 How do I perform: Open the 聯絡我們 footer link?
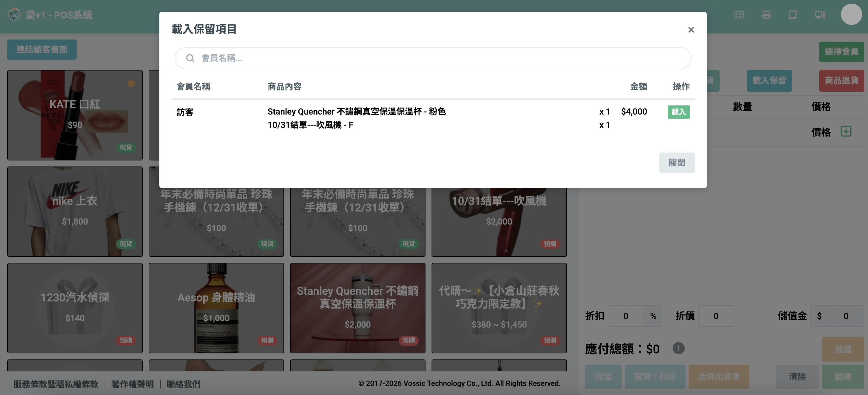(183, 384)
